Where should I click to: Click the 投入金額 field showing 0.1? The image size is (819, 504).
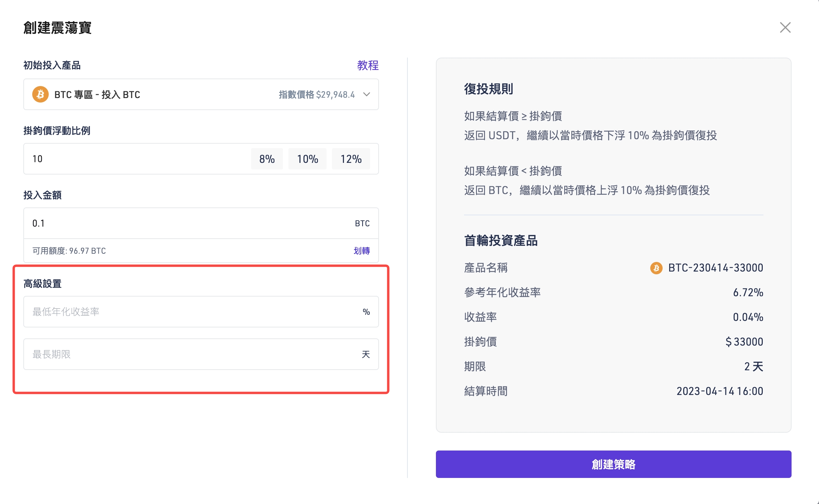pyautogui.click(x=171, y=223)
